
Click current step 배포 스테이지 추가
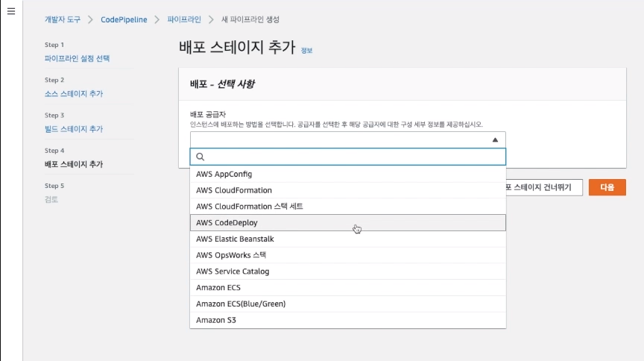[74, 165]
